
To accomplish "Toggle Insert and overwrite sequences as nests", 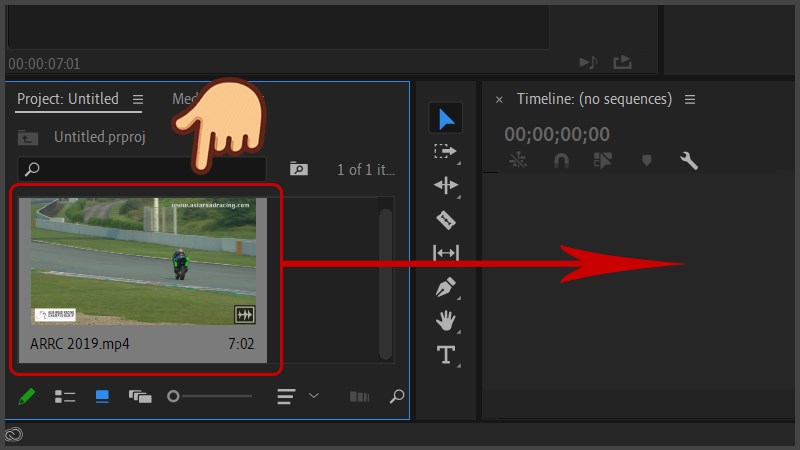I will 518,161.
